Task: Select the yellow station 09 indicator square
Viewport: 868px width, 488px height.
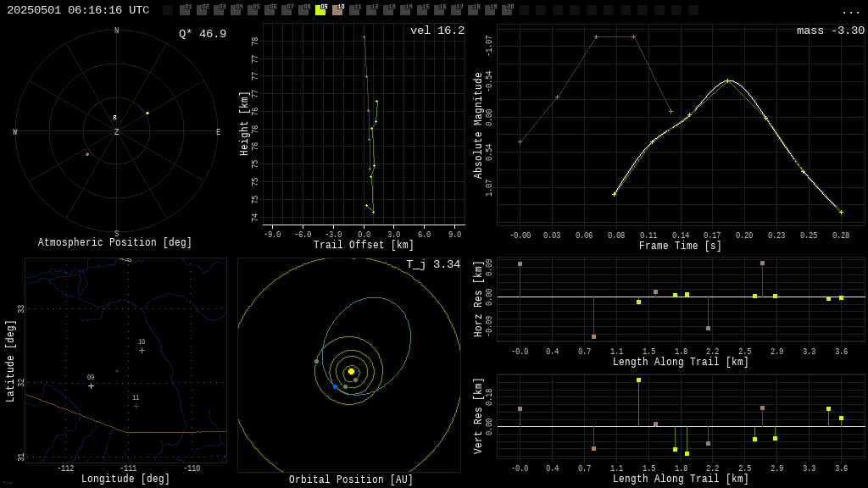Action: click(320, 10)
